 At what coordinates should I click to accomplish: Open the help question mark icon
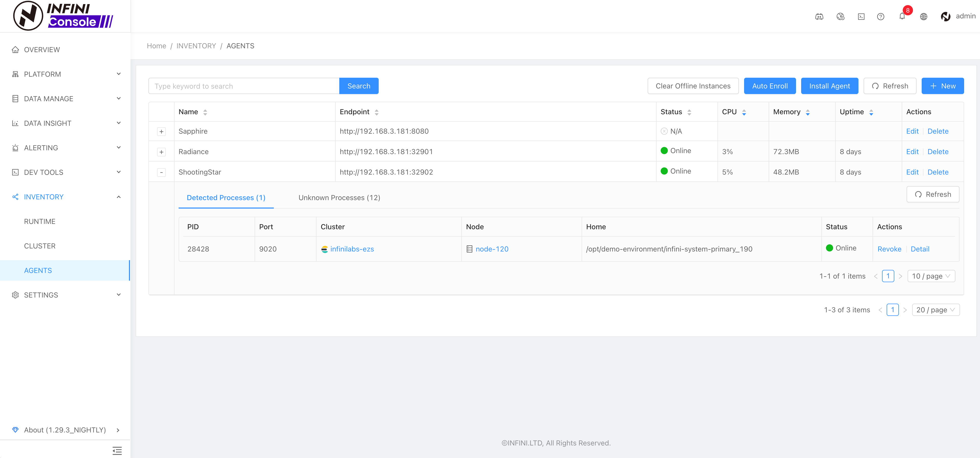[x=880, y=16]
